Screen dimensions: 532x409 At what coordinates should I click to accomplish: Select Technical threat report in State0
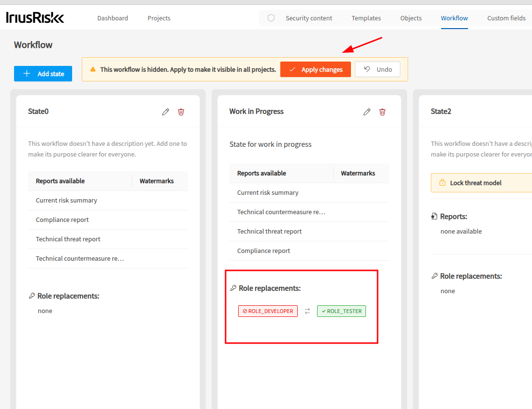click(x=108, y=239)
